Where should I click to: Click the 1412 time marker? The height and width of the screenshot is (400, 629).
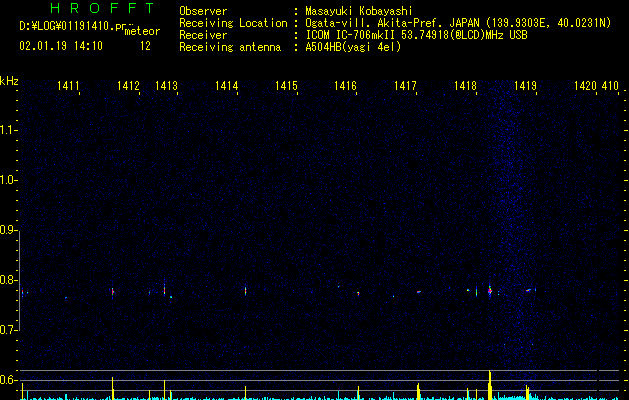tap(128, 85)
